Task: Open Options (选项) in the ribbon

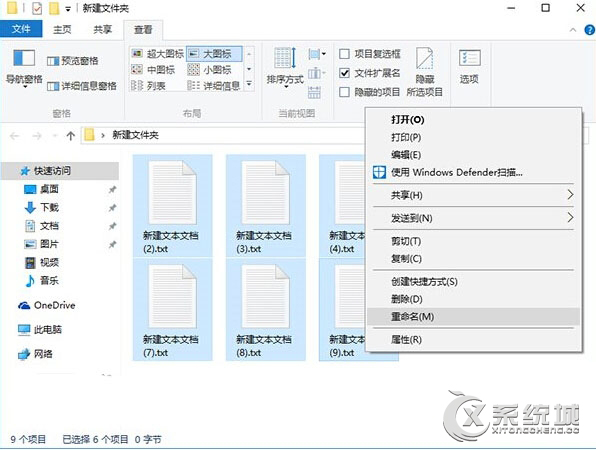Action: 469,67
